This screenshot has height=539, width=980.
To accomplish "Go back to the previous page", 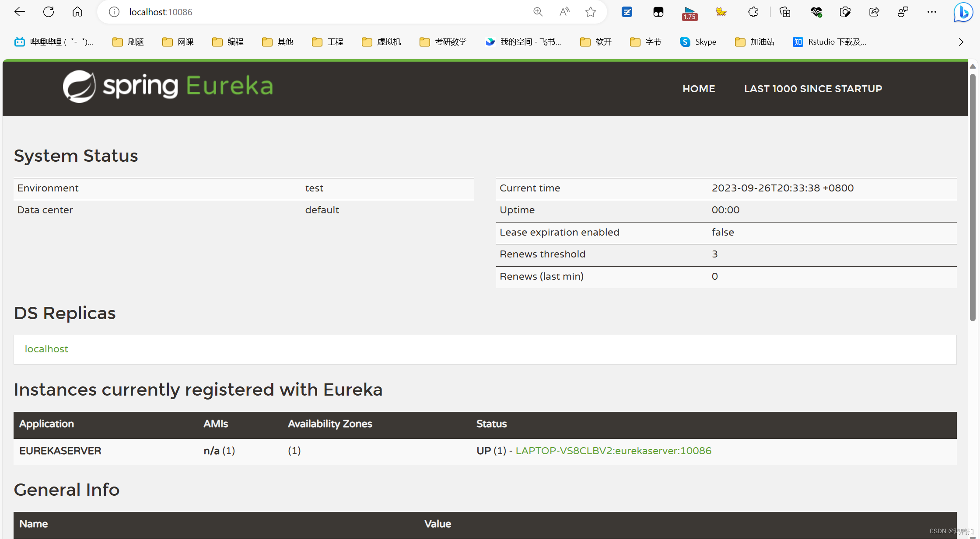I will [20, 12].
